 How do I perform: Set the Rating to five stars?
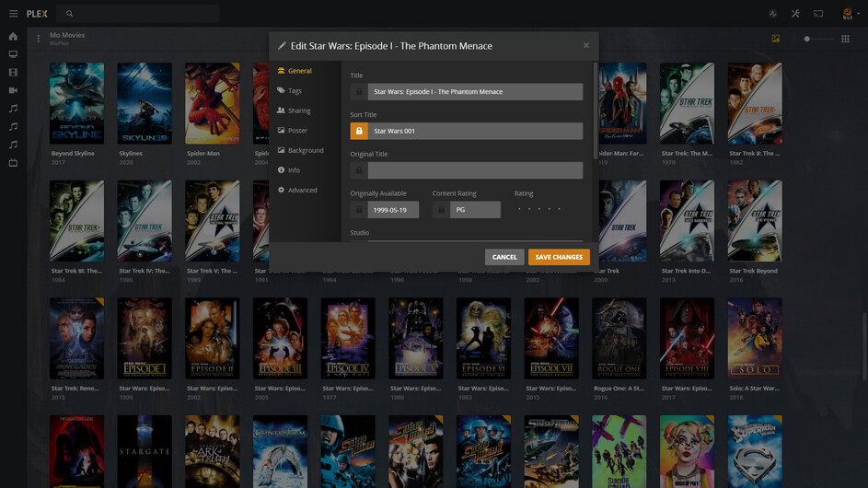click(x=559, y=209)
